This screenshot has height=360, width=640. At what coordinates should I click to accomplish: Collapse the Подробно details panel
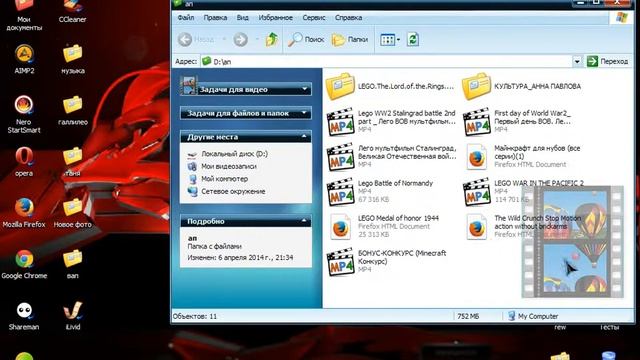[x=245, y=221]
